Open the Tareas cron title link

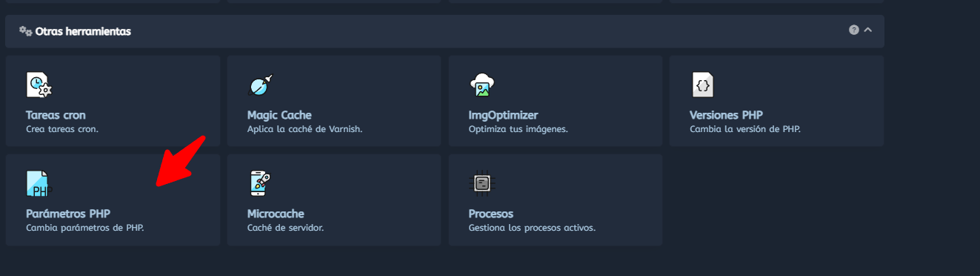coord(56,115)
